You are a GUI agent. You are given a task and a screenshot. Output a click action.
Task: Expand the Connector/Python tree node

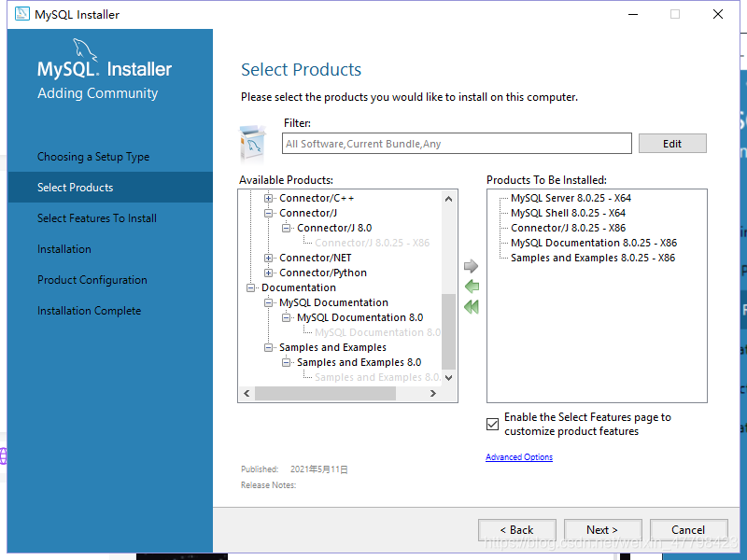coord(269,273)
